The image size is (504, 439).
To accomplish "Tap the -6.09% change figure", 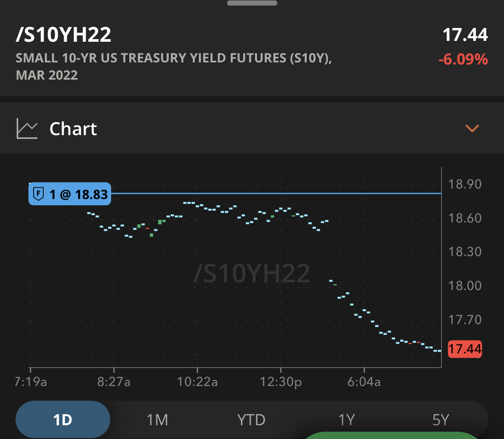I will 463,59.
